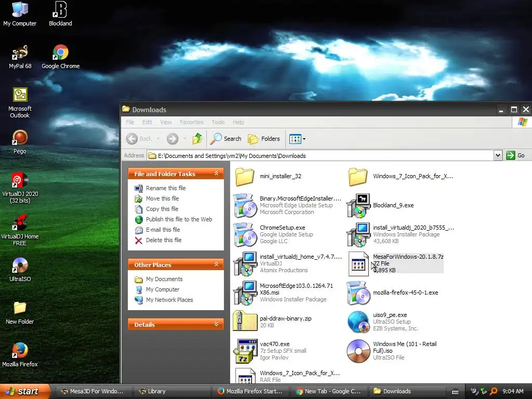The height and width of the screenshot is (399, 532).
Task: Open the File menu
Action: [130, 122]
